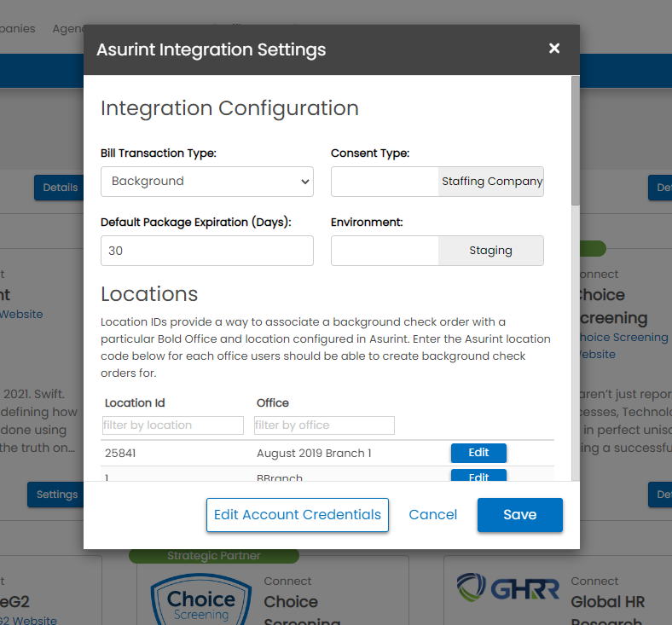Click the filter by office field

(324, 425)
